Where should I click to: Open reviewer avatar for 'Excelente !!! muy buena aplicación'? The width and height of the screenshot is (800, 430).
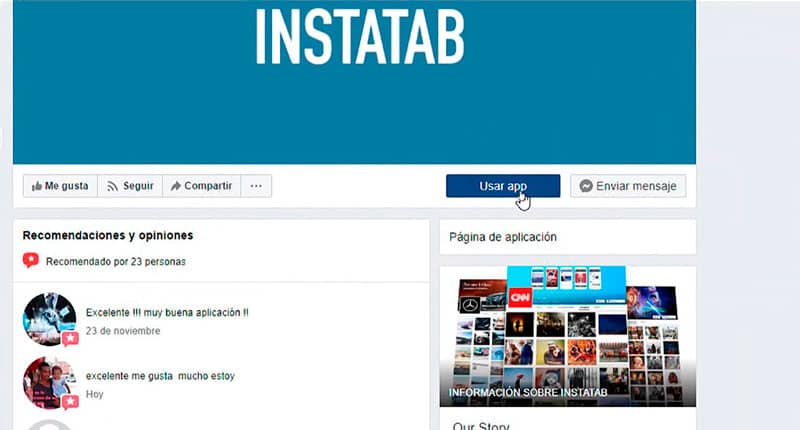pos(49,319)
